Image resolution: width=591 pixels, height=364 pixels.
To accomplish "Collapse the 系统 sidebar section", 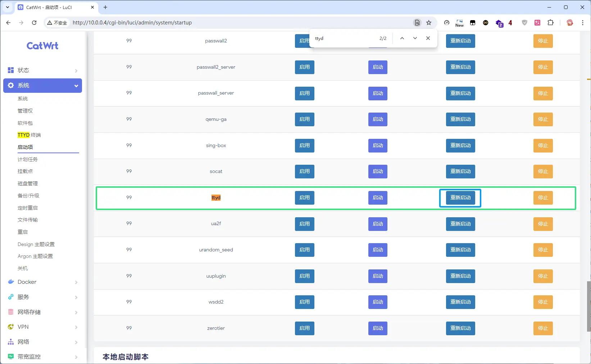I will 43,86.
